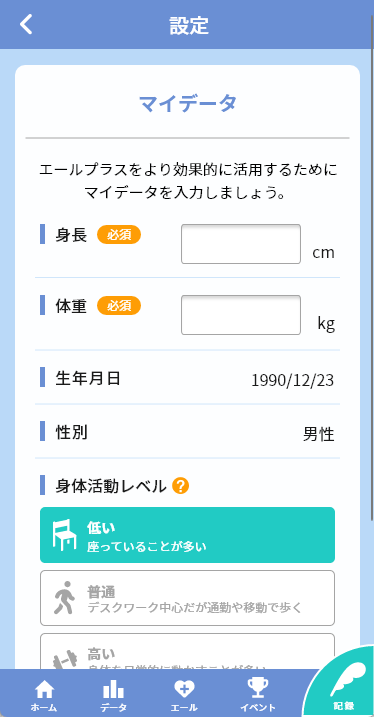Click the 体重 weight input field
This screenshot has height=717, width=374.
(241, 315)
